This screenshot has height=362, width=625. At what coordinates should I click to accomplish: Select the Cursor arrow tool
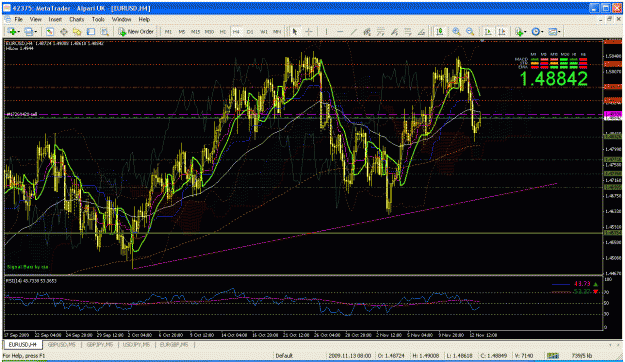point(295,31)
